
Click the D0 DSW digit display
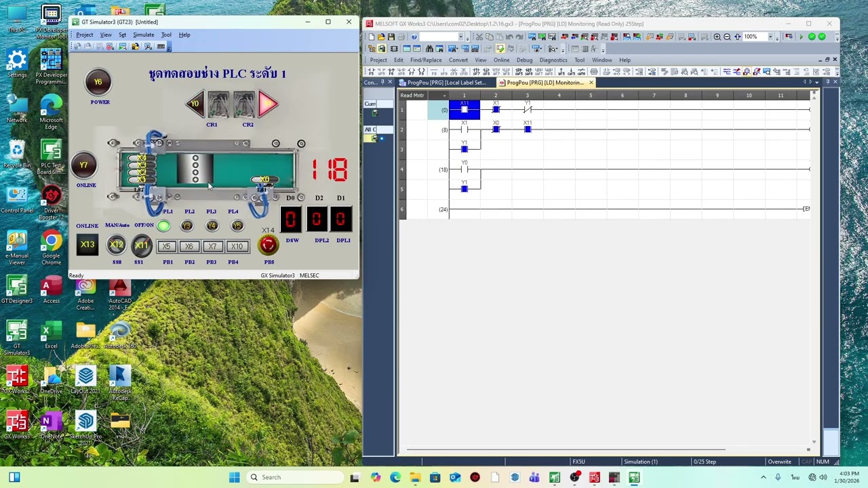[290, 219]
